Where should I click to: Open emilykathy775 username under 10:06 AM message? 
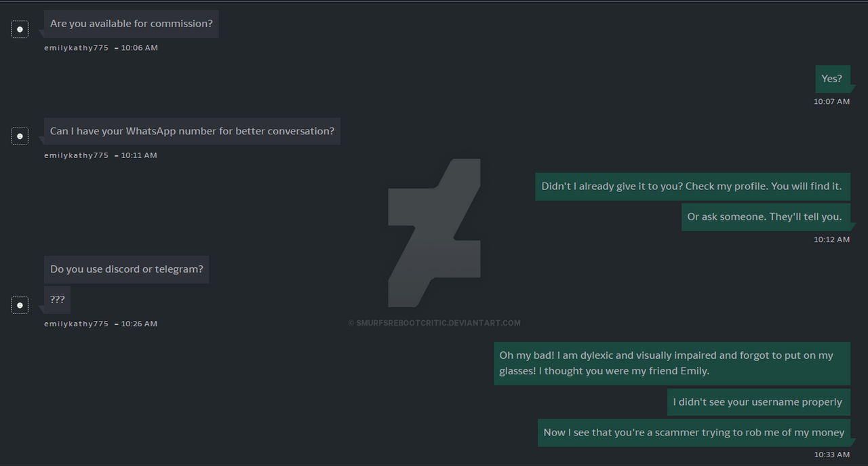coord(76,48)
